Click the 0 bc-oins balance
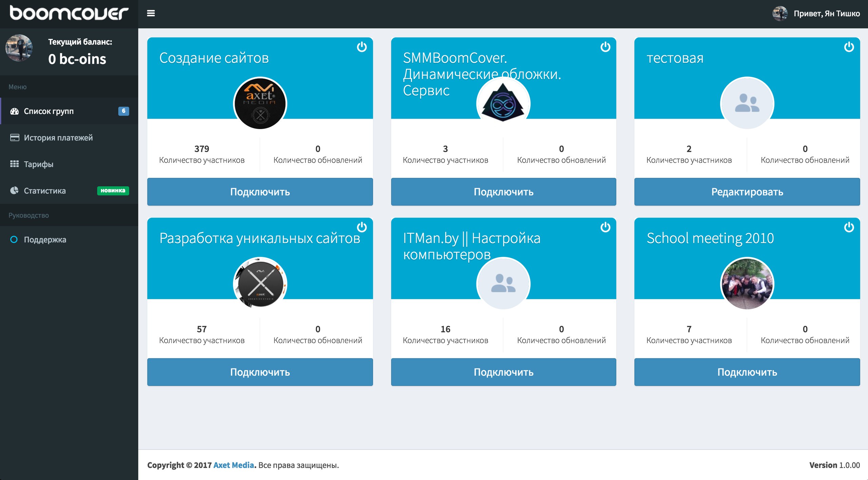 77,59
